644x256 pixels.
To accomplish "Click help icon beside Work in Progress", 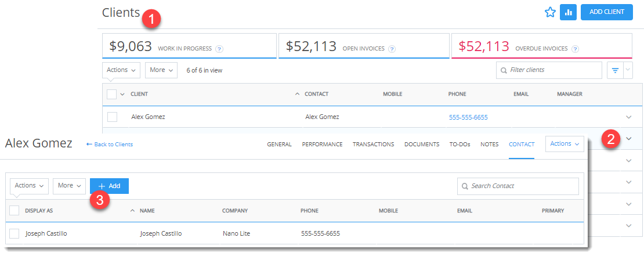I will (x=219, y=49).
